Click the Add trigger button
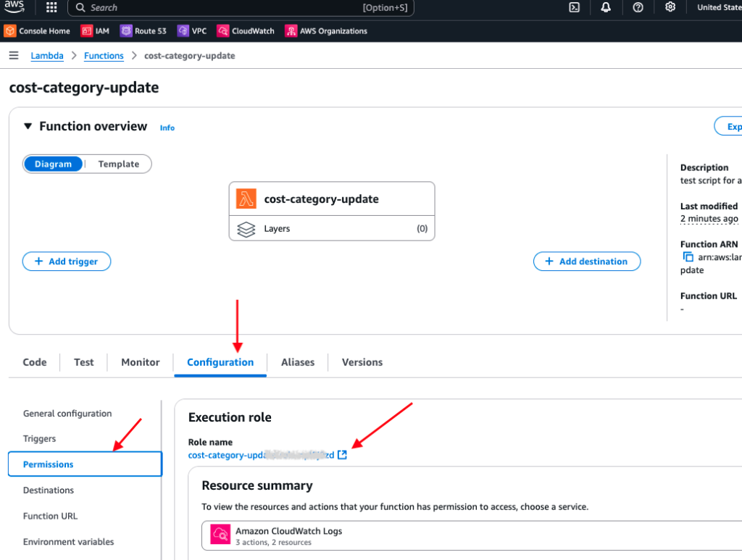742x560 pixels. pyautogui.click(x=66, y=262)
